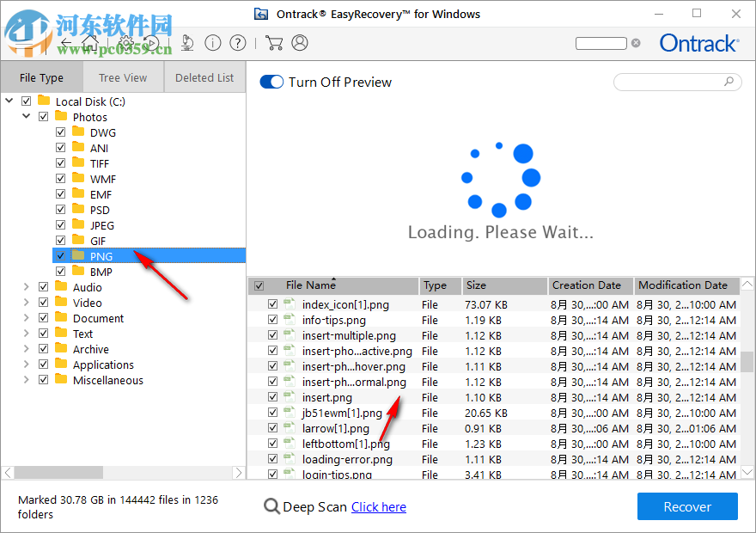Toggle the Turn Off Preview switch
Screen dimensions: 756x533
coord(271,82)
